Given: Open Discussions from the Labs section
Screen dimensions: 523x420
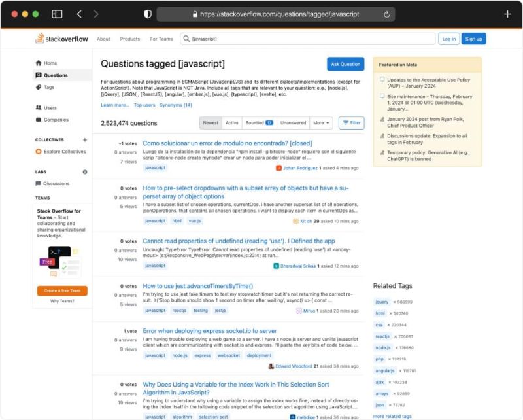Looking at the screenshot, I should point(39,183).
